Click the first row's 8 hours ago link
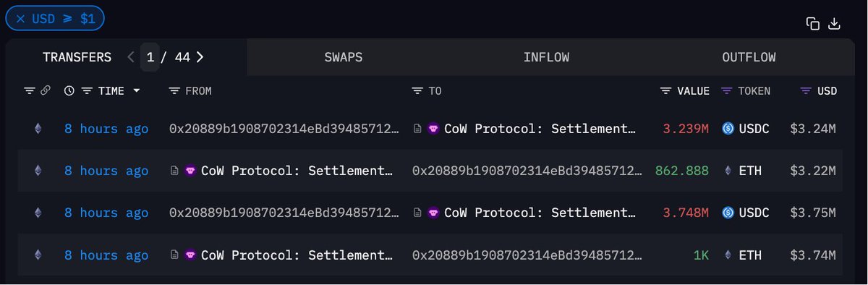This screenshot has width=868, height=285. [x=106, y=129]
